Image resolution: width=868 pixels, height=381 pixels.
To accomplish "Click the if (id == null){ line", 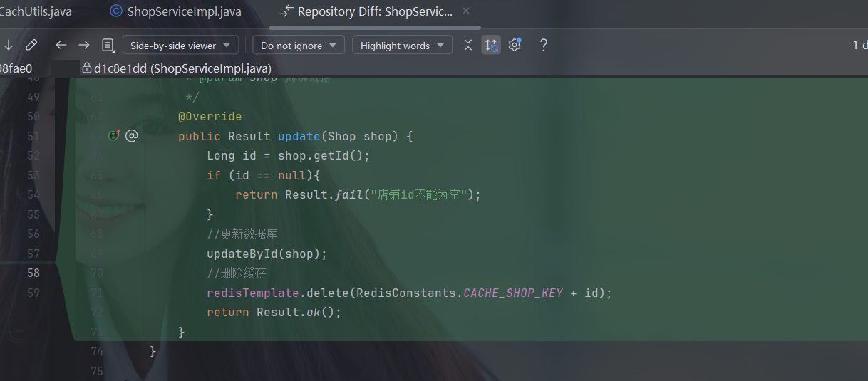I will click(264, 175).
